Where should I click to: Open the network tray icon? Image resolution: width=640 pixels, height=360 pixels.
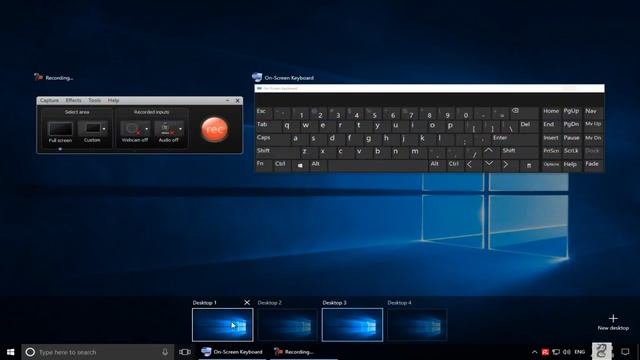pos(556,352)
